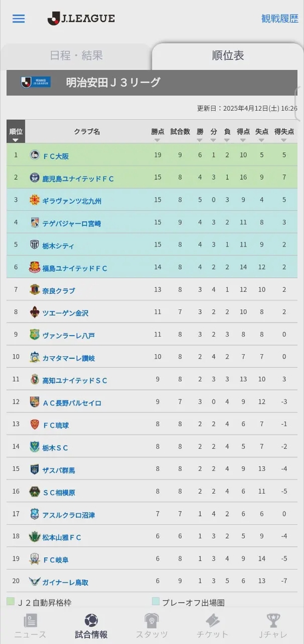Image resolution: width=304 pixels, height=644 pixels.
Task: Sort table by 得失点 column arrow
Action: pos(284,140)
